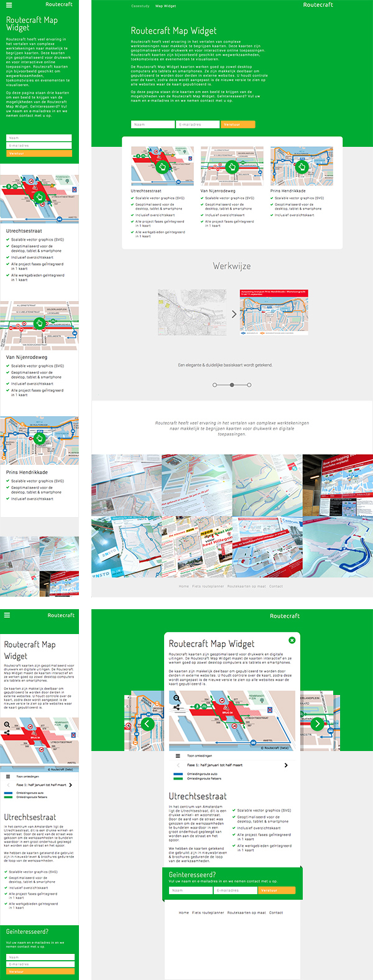Click Naam field in bottom mobile footer

click(40, 957)
